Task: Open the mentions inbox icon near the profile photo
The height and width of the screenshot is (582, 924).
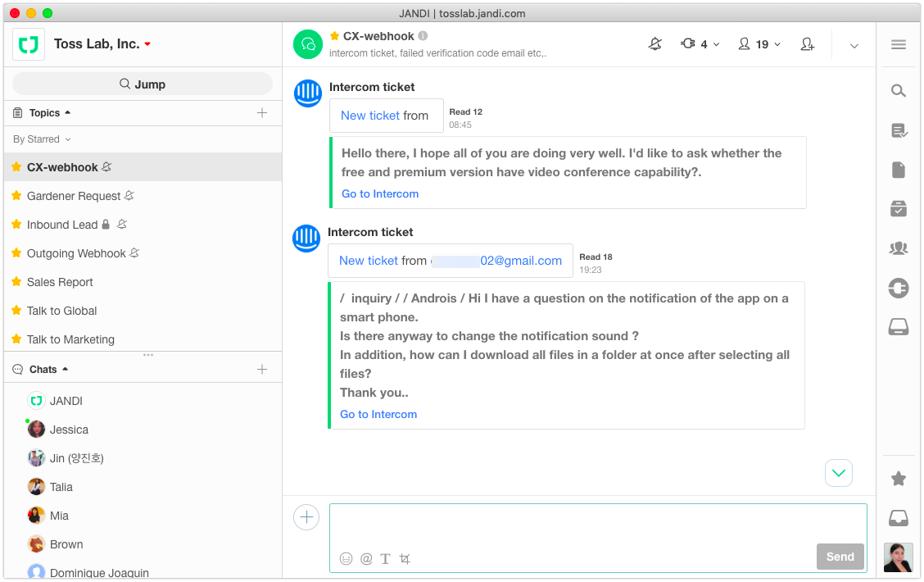Action: (x=898, y=518)
